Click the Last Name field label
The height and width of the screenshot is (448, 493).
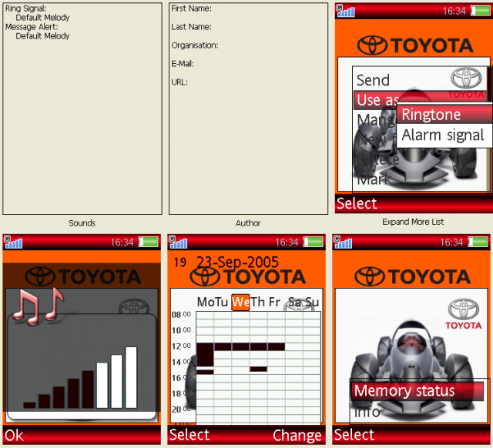click(192, 27)
